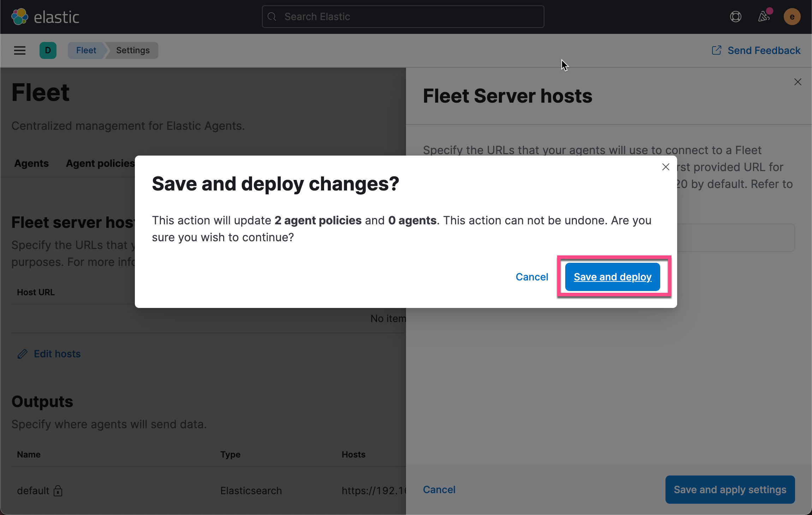This screenshot has width=812, height=515.
Task: Click the lock icon next to default
Action: pyautogui.click(x=58, y=491)
